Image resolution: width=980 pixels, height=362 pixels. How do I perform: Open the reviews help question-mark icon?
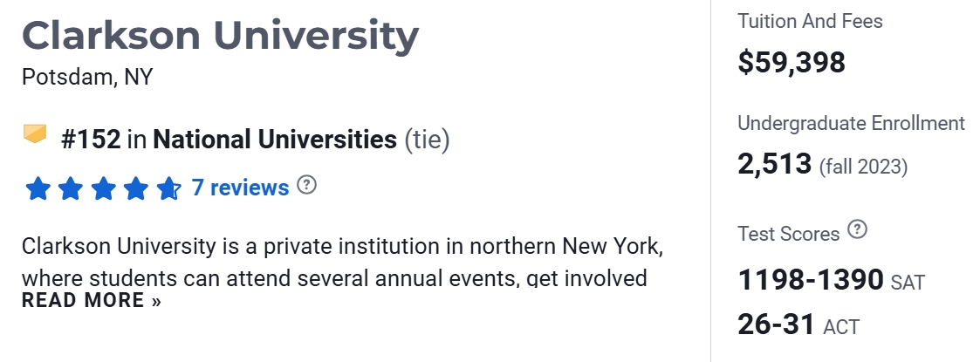click(x=306, y=185)
